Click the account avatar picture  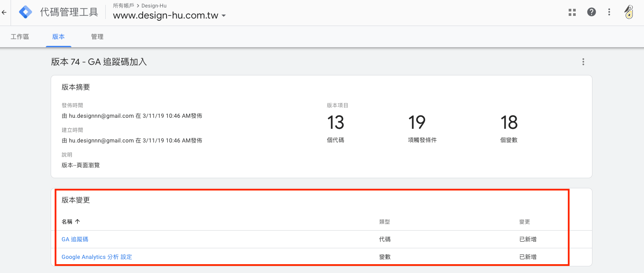tap(629, 12)
